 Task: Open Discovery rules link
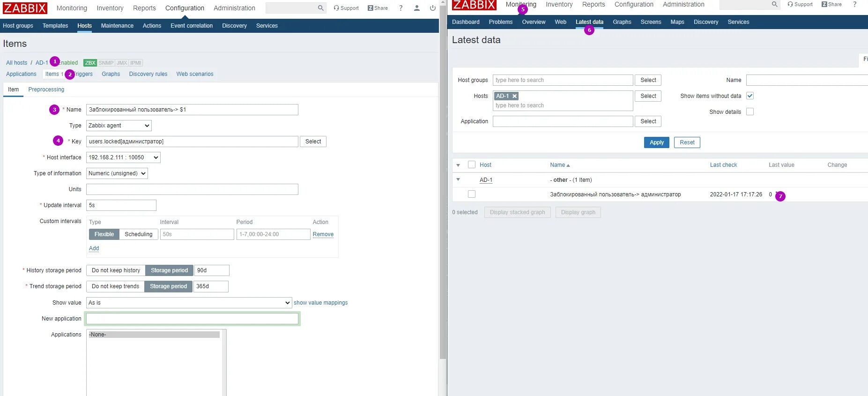tap(148, 74)
